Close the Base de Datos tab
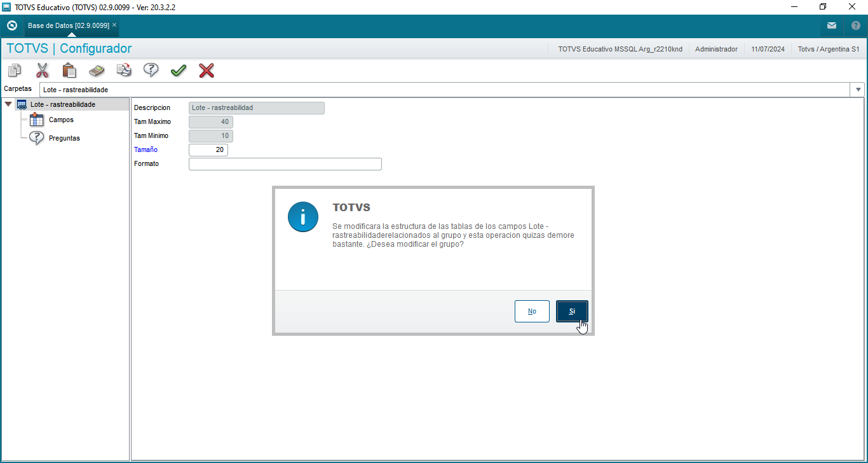868x463 pixels. click(114, 25)
